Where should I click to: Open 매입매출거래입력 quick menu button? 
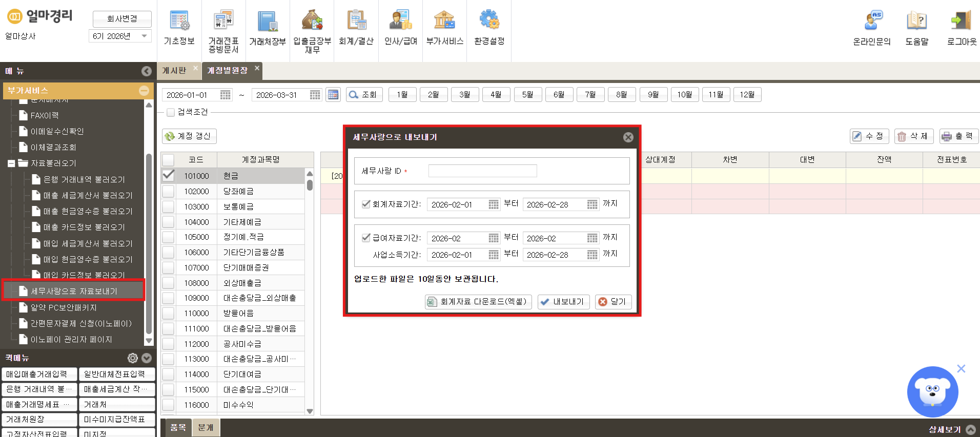(x=39, y=374)
